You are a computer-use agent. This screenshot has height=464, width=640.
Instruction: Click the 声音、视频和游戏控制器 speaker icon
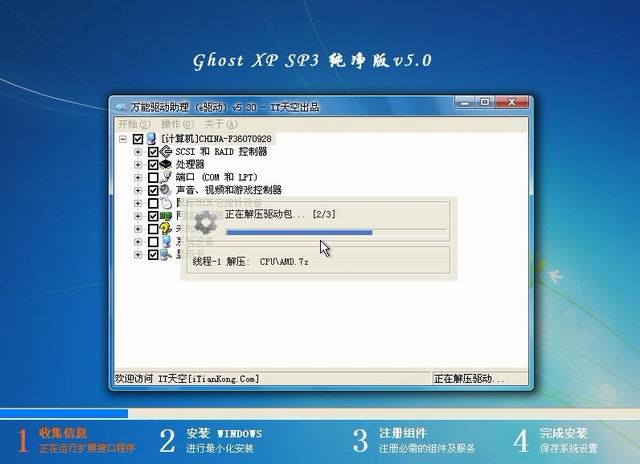point(165,190)
